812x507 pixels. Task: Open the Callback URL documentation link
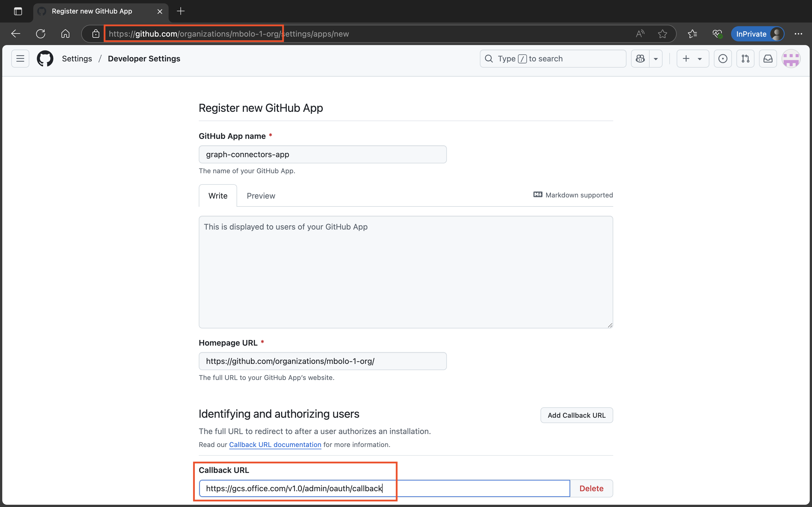pyautogui.click(x=275, y=445)
